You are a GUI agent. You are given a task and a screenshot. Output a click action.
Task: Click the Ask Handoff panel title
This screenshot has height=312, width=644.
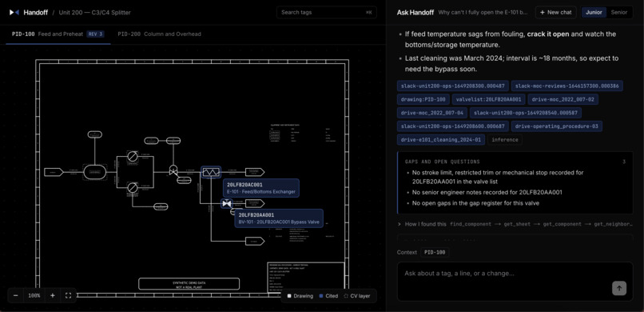[x=415, y=12]
